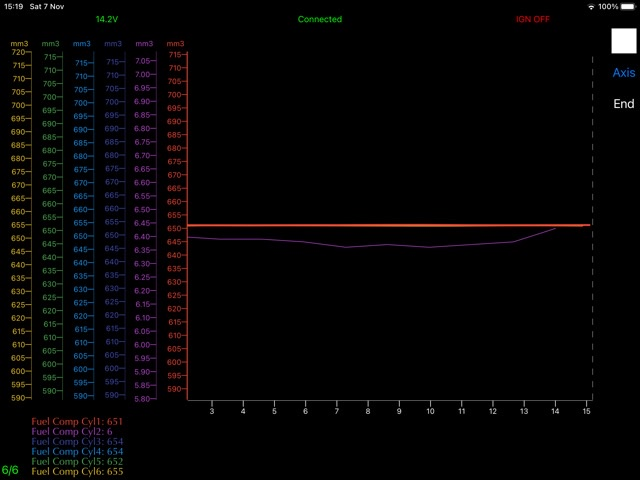The width and height of the screenshot is (640, 480).
Task: Tap the yellow mm3 axis label
Action: 19,44
